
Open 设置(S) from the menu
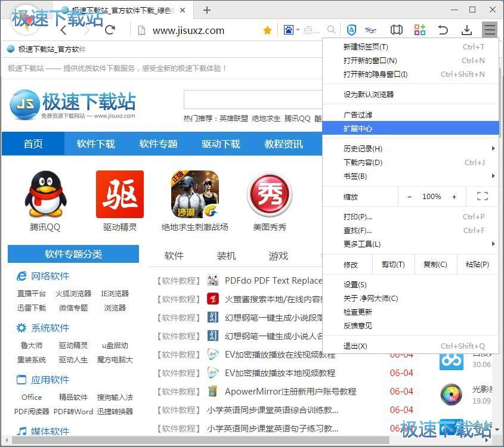click(410, 284)
